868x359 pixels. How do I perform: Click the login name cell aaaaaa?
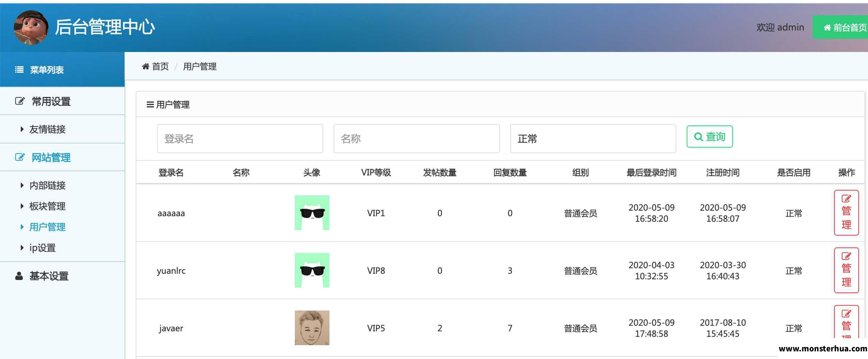pyautogui.click(x=171, y=213)
